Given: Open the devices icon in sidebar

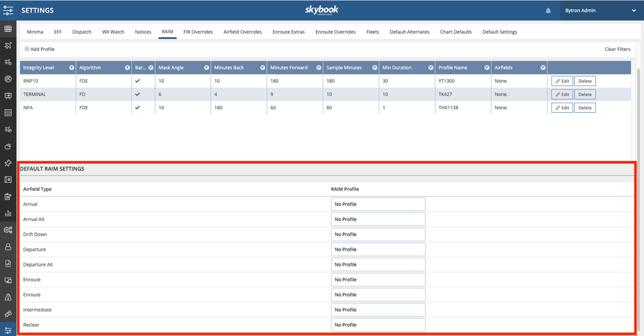Looking at the screenshot, I should click(8, 280).
